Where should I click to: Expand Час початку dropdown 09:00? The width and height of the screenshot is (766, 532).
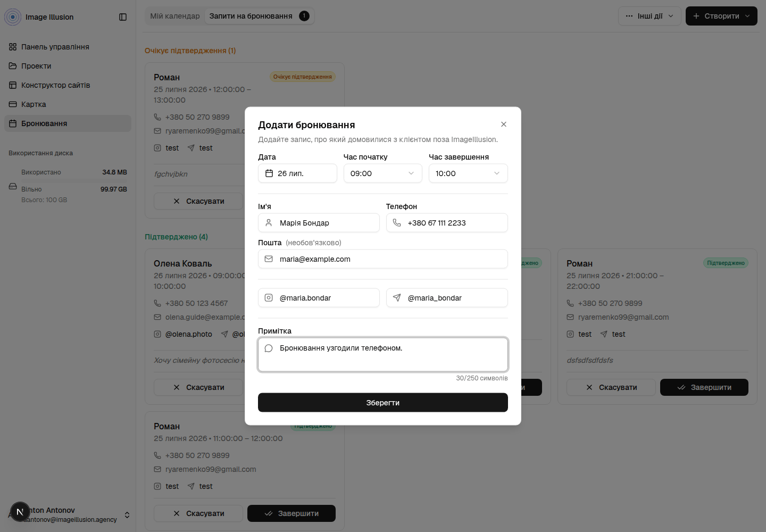(x=383, y=173)
